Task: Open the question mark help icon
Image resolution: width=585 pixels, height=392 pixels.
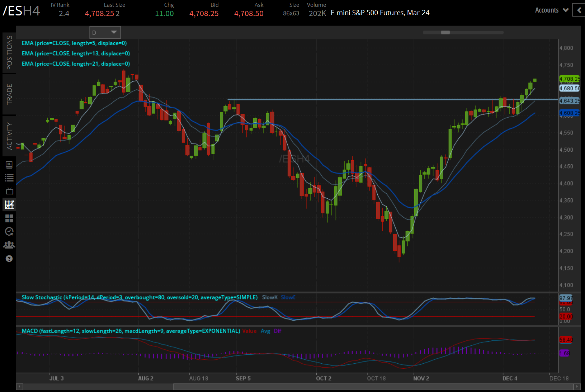Action: (x=9, y=259)
